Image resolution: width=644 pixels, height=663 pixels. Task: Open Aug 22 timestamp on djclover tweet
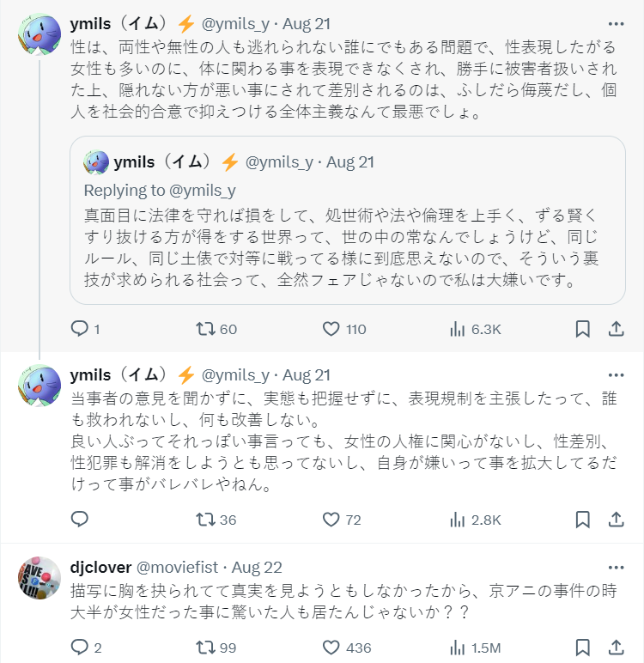coord(257,568)
